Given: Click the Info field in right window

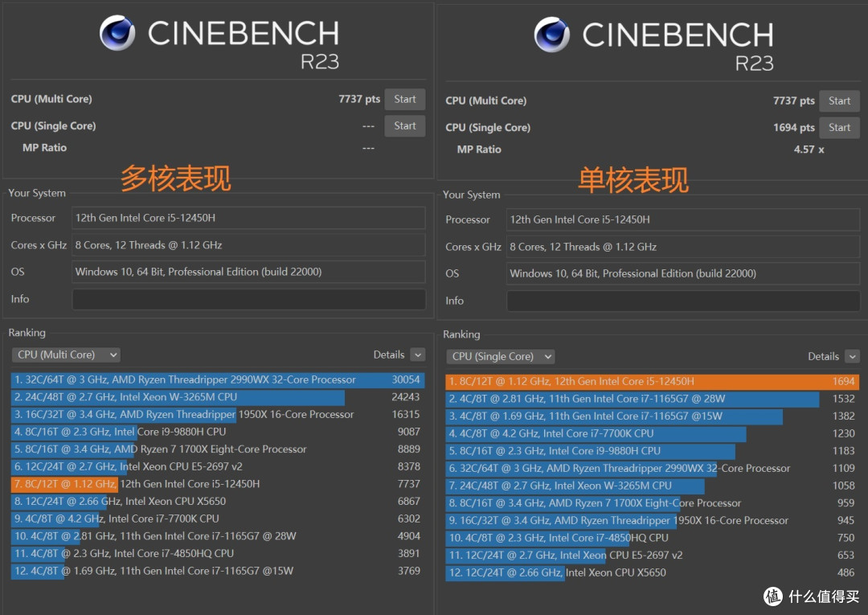Looking at the screenshot, I should coord(683,301).
